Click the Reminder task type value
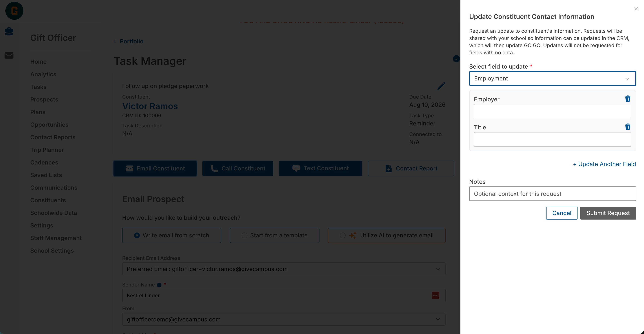The width and height of the screenshot is (644, 334). coord(422,124)
